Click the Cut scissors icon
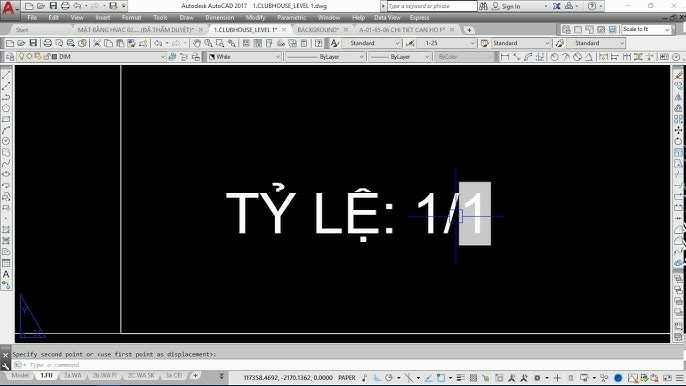 (97, 43)
